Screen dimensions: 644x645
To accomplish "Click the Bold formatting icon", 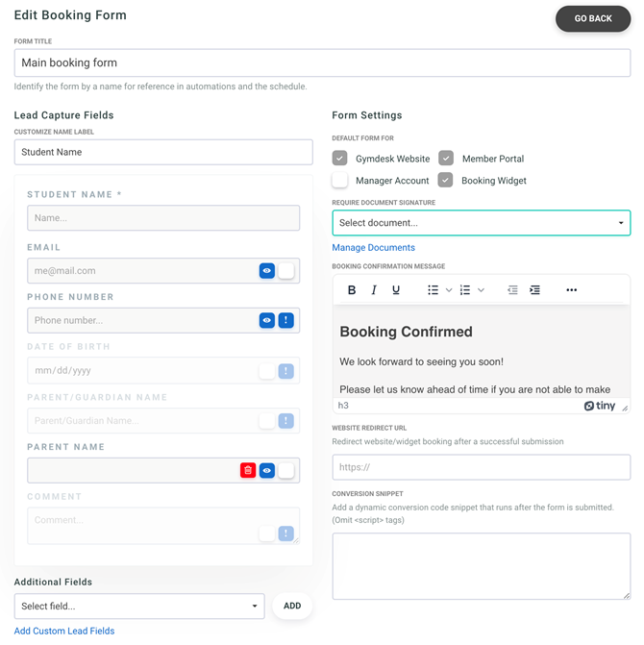I will [x=352, y=290].
